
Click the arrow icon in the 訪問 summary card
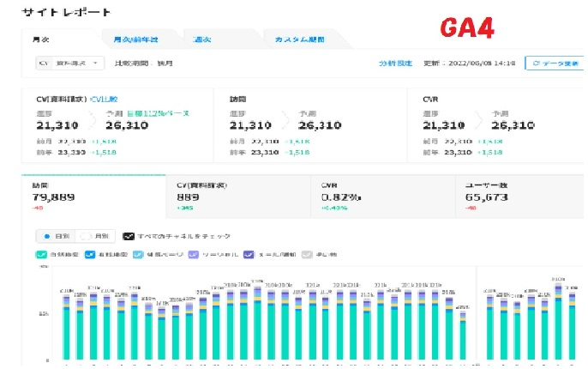(x=285, y=120)
